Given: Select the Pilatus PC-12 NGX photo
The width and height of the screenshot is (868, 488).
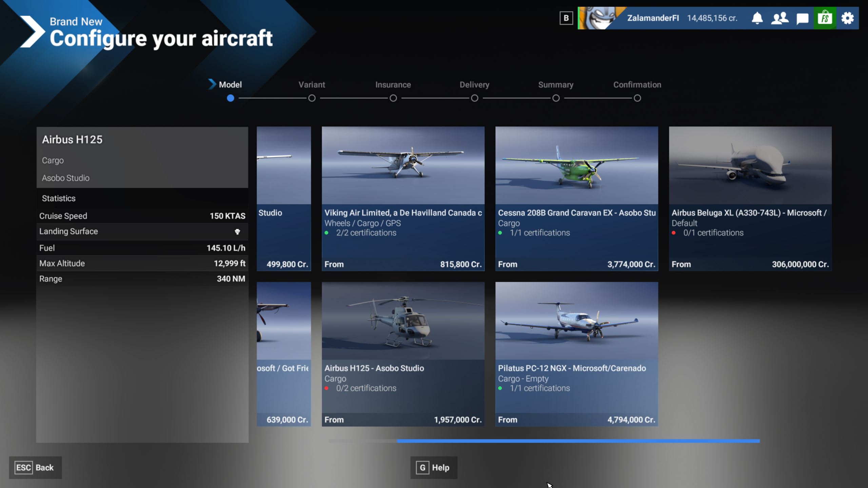Looking at the screenshot, I should (x=577, y=321).
